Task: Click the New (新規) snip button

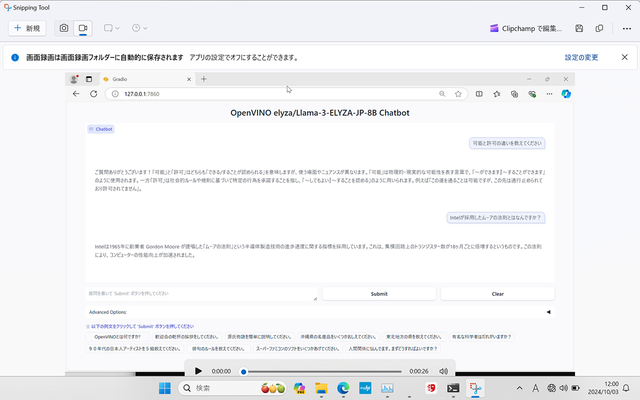Action: tap(28, 28)
